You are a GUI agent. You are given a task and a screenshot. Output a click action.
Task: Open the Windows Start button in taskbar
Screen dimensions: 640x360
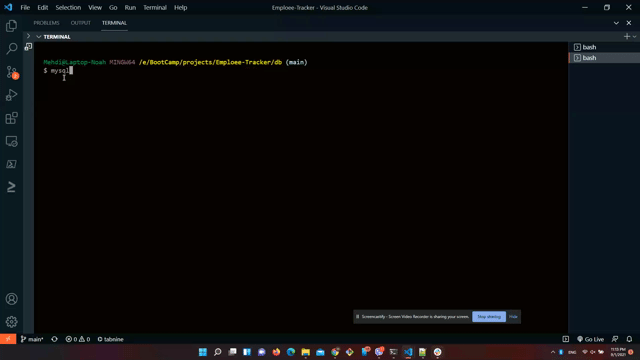pyautogui.click(x=202, y=352)
